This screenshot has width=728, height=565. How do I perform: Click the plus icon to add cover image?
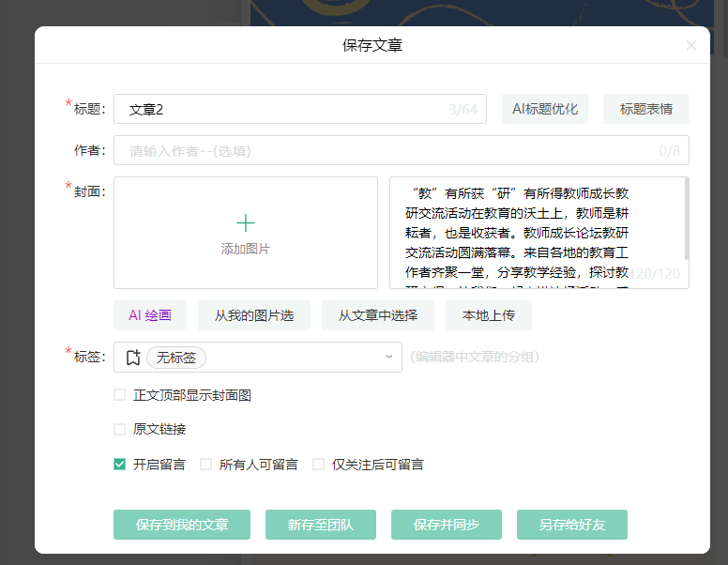(245, 222)
